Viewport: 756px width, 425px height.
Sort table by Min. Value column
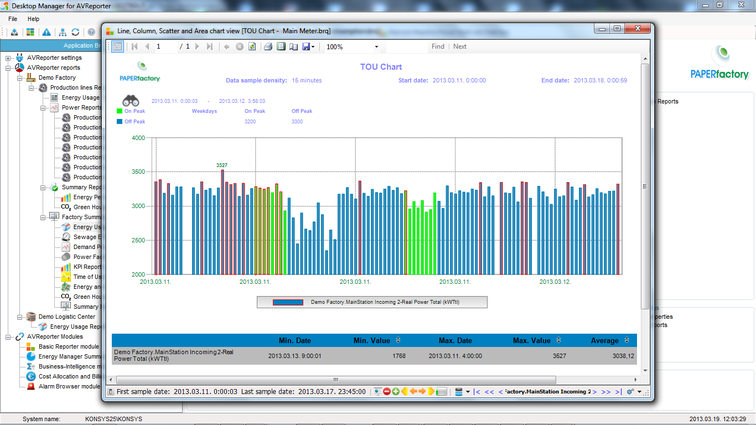[398, 340]
